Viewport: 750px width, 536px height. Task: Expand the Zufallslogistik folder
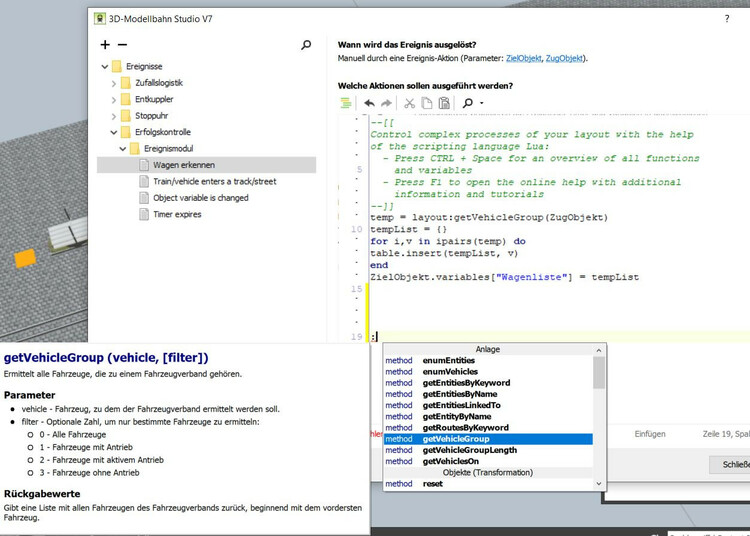click(x=114, y=83)
